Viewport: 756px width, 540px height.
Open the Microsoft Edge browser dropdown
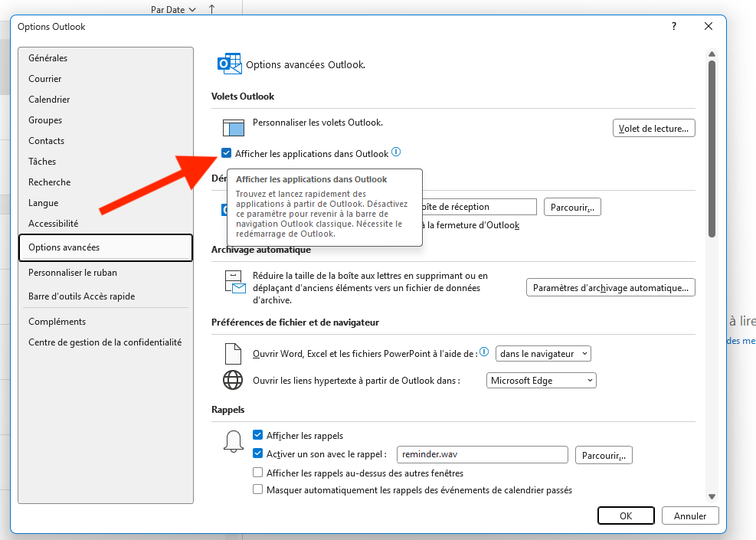pyautogui.click(x=541, y=381)
